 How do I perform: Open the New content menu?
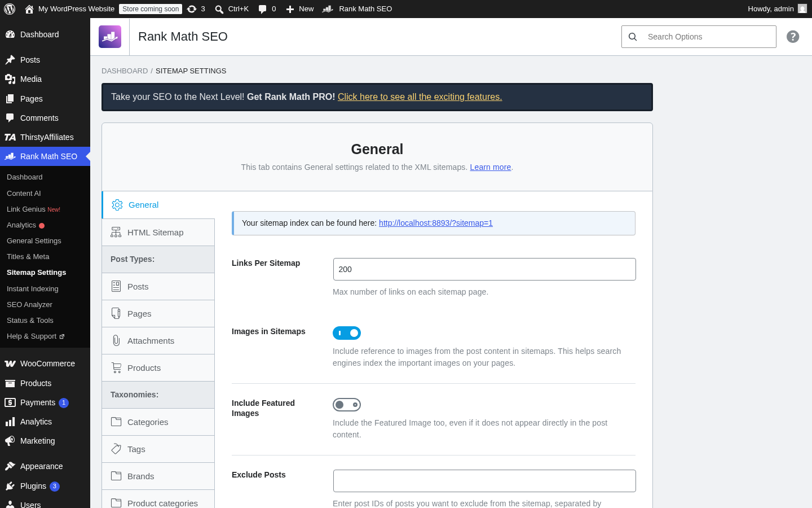[300, 9]
